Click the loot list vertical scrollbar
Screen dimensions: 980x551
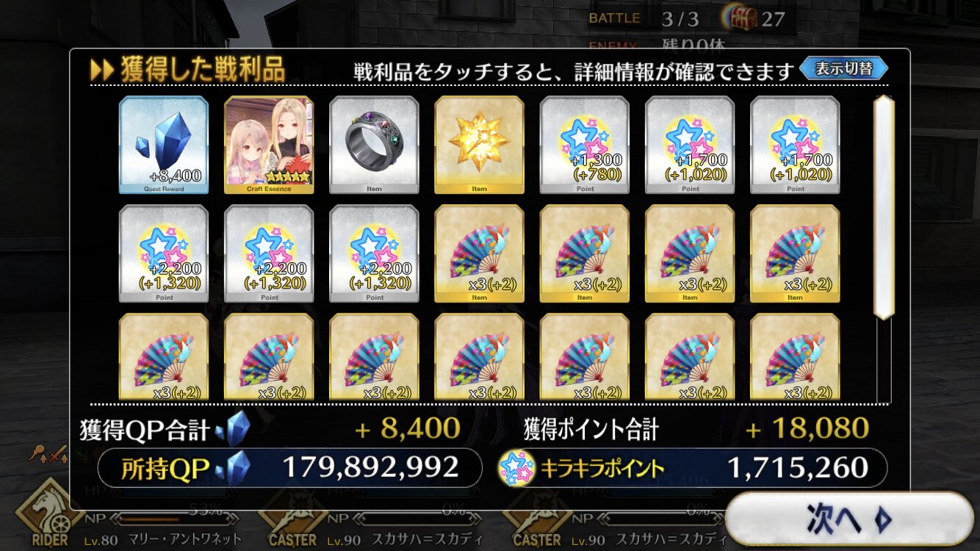pos(883,208)
